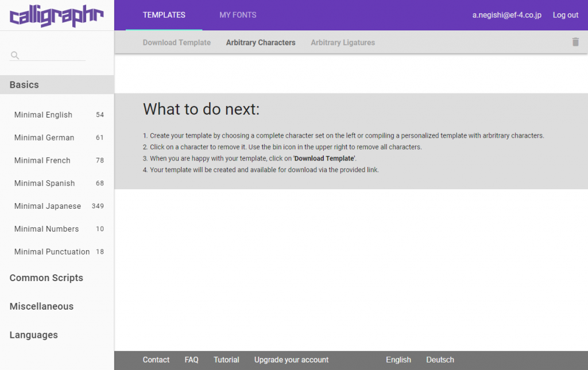Screen dimensions: 588x370
Task: Select the Minimal Japanese character set
Action: click(x=48, y=206)
